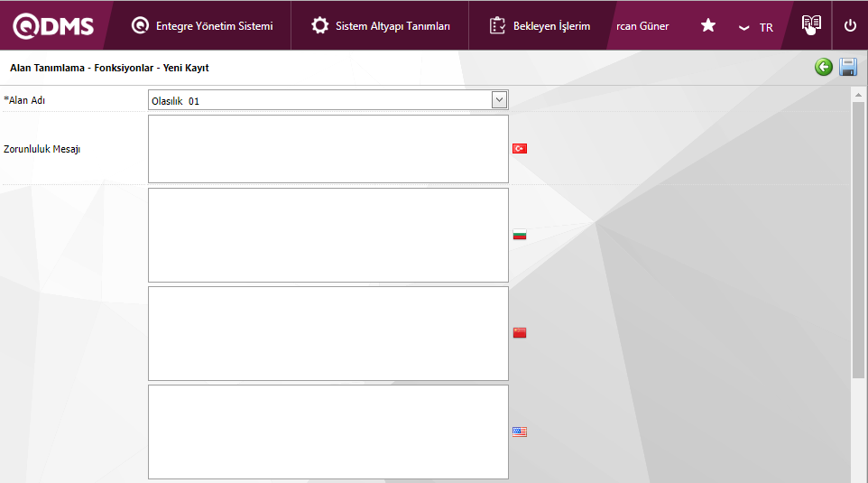Save the record with the floppy disk icon
868x483 pixels.
848,67
